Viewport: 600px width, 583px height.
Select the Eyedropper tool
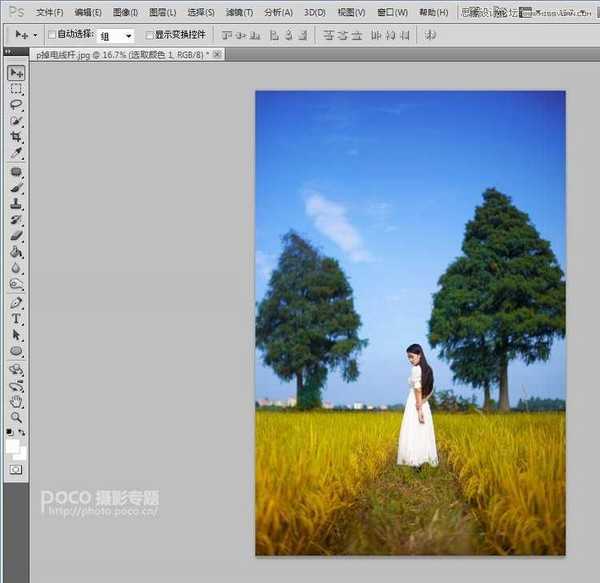(16, 153)
